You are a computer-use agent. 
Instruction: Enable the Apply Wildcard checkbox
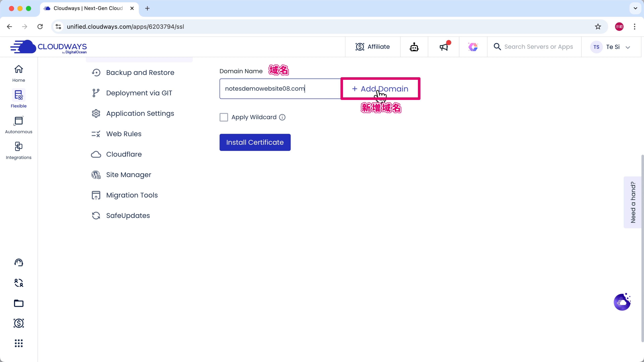[224, 117]
